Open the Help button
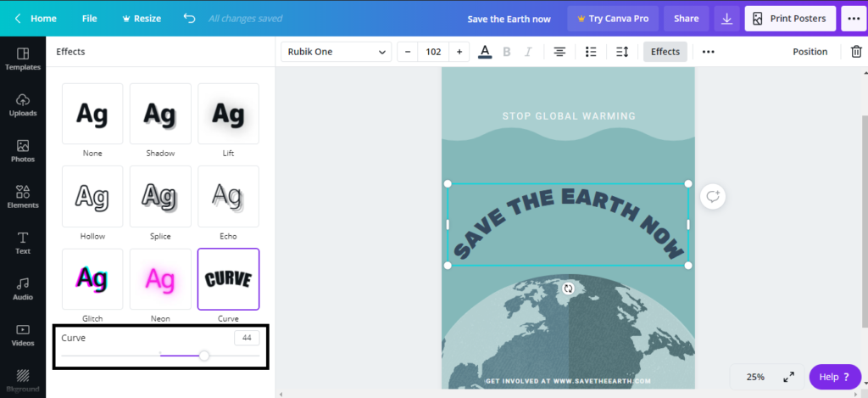Screen dimensions: 868x398 click(835, 377)
